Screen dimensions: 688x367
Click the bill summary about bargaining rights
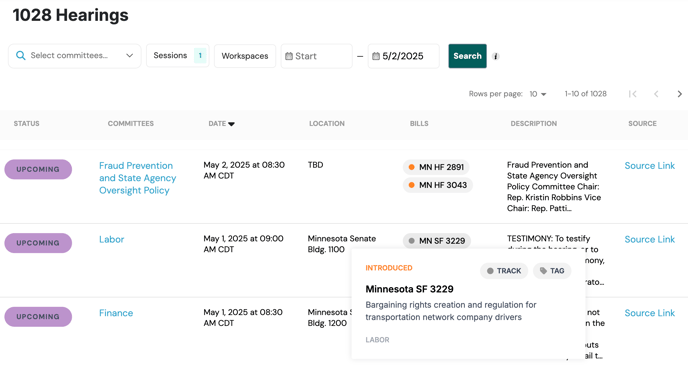point(451,311)
